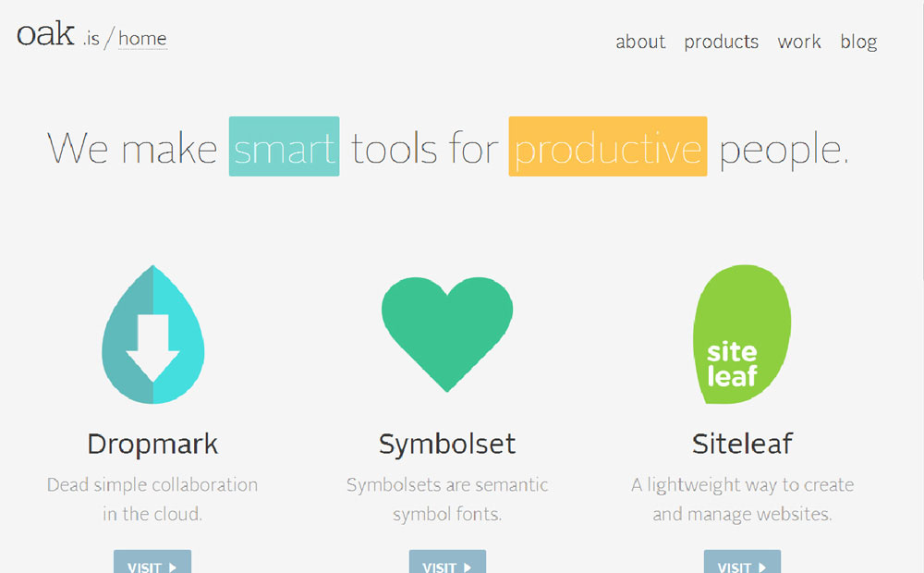Navigate to the work section

coord(799,42)
